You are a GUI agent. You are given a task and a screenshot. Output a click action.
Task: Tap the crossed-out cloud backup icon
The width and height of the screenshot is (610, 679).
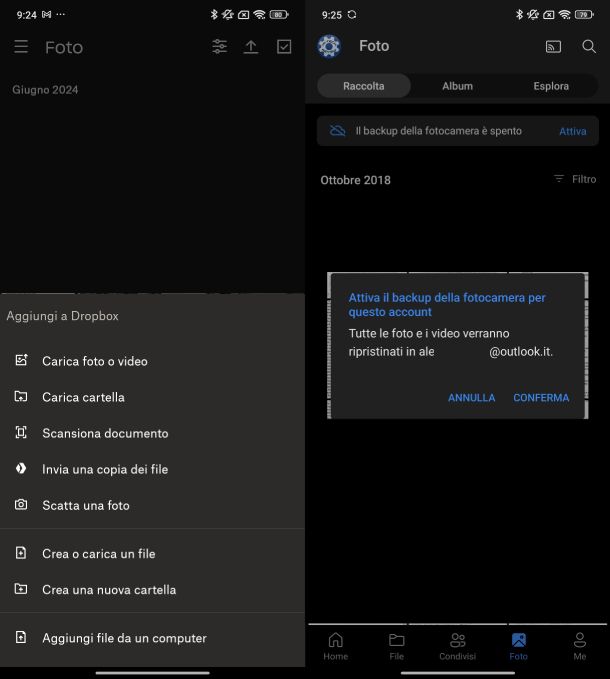pos(338,130)
